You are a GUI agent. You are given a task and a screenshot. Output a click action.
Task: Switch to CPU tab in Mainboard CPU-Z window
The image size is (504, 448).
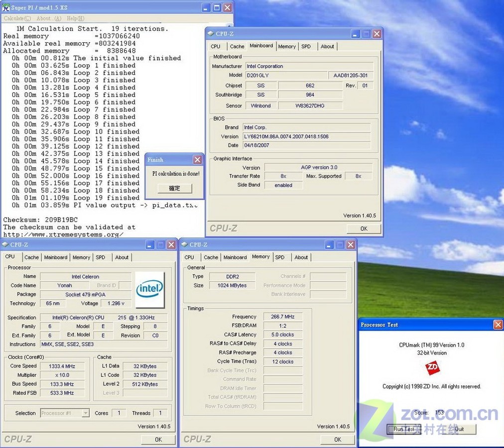[215, 46]
